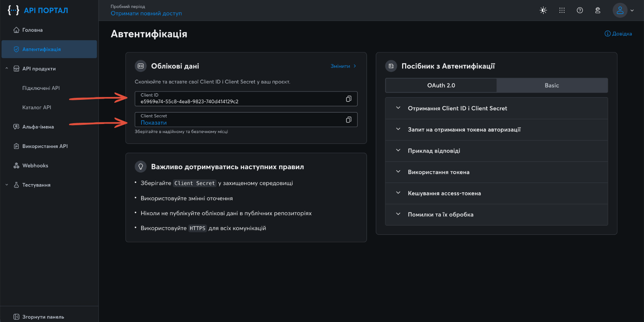Switch to the Basic tab
The image size is (644, 322).
[552, 85]
